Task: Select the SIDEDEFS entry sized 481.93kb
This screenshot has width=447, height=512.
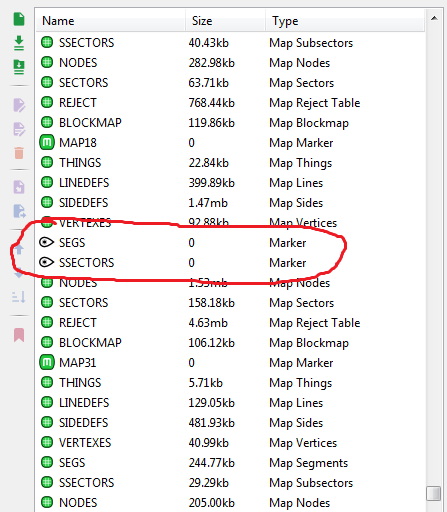Action: [84, 423]
